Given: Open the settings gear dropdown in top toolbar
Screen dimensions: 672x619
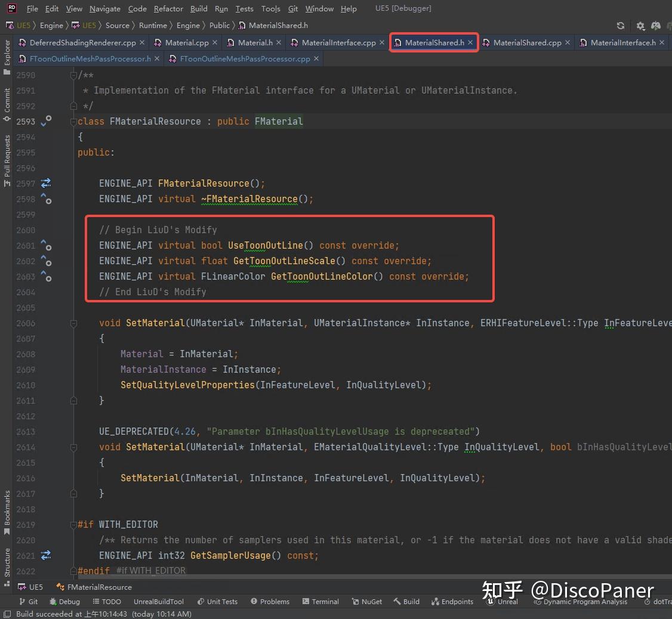Looking at the screenshot, I should pyautogui.click(x=639, y=26).
